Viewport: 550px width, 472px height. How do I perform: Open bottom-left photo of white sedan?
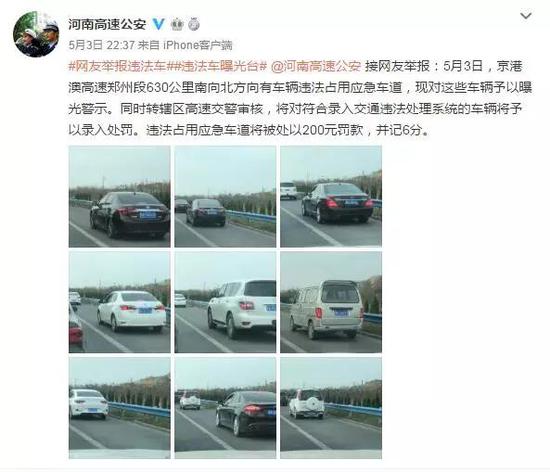[120, 408]
